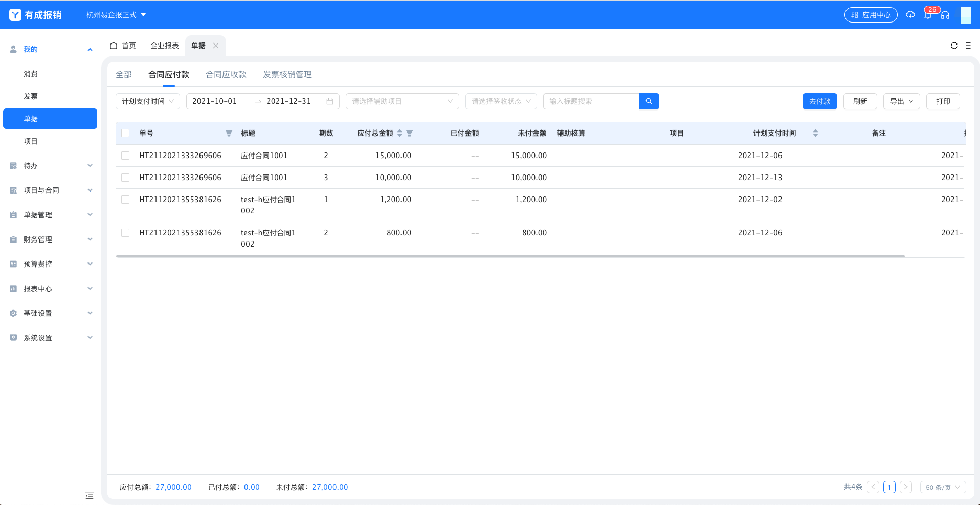Viewport: 980px width, 505px height.
Task: Close the 单据 tab with X icon
Action: click(216, 46)
